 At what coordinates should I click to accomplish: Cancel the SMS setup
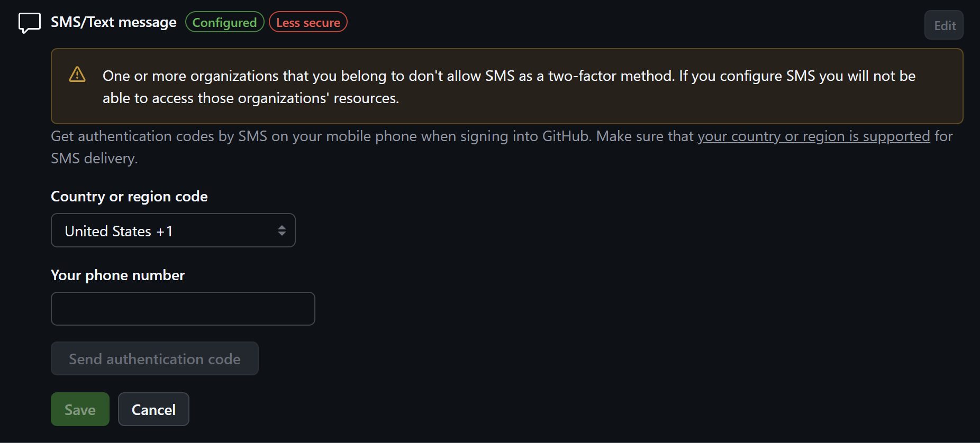coord(153,409)
